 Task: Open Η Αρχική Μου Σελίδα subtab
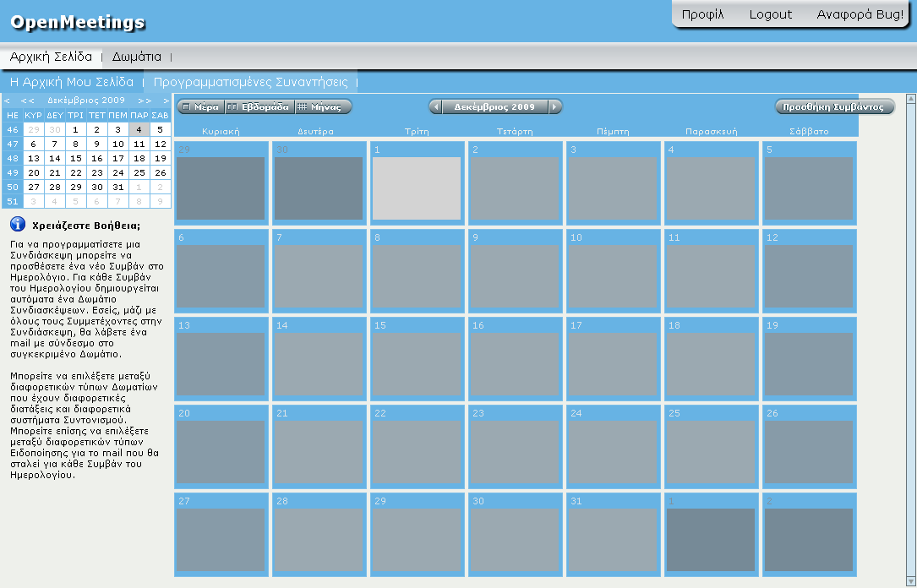[x=71, y=83]
